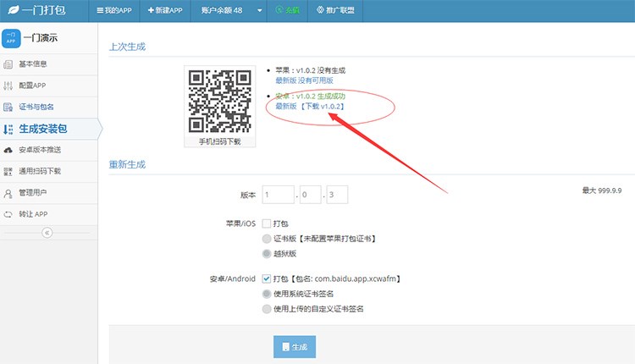Click the 通用扫码下载 QR icon

coord(8,171)
